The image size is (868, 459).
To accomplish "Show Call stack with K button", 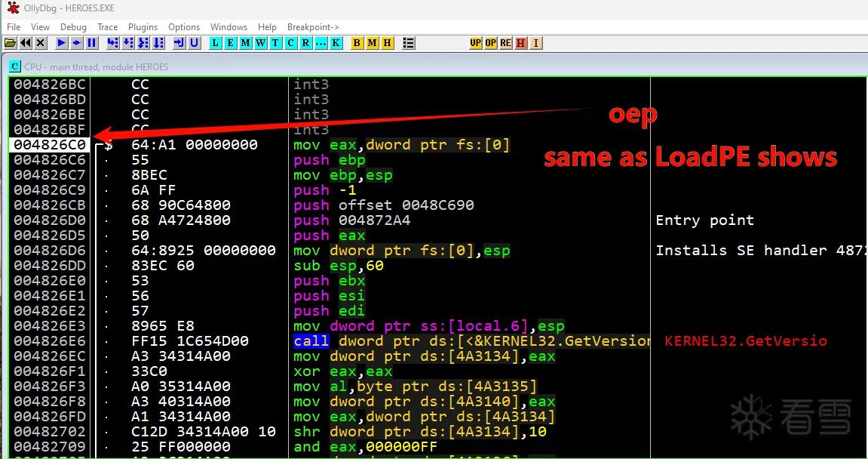I will coord(336,43).
